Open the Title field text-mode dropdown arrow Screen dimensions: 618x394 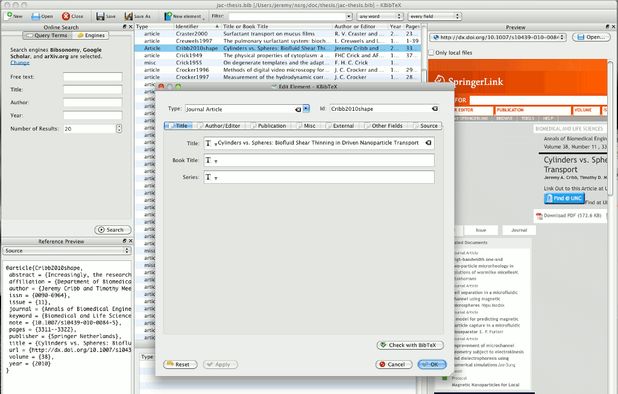tap(216, 145)
